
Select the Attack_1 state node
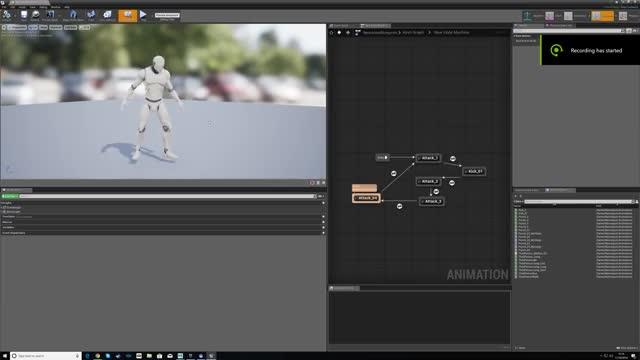coord(428,158)
